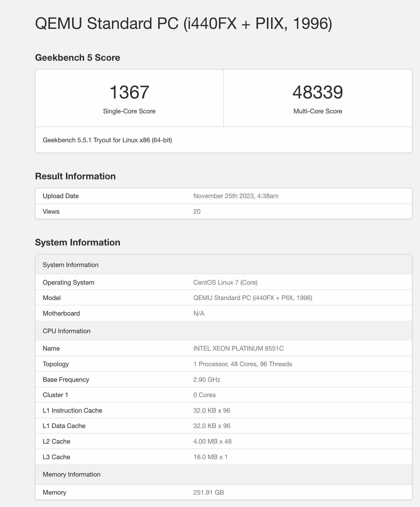Image resolution: width=420 pixels, height=507 pixels.
Task: Click the 'Upload Date' row label
Action: coord(61,196)
